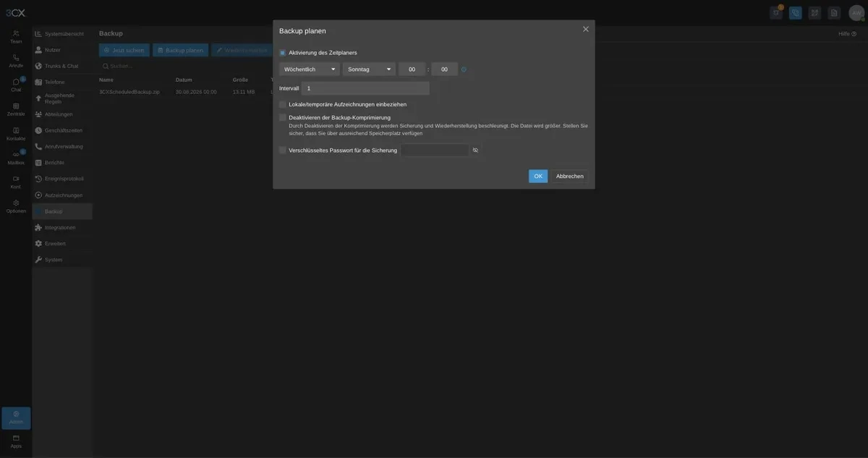868x458 pixels.
Task: Open the Admin console
Action: click(16, 417)
